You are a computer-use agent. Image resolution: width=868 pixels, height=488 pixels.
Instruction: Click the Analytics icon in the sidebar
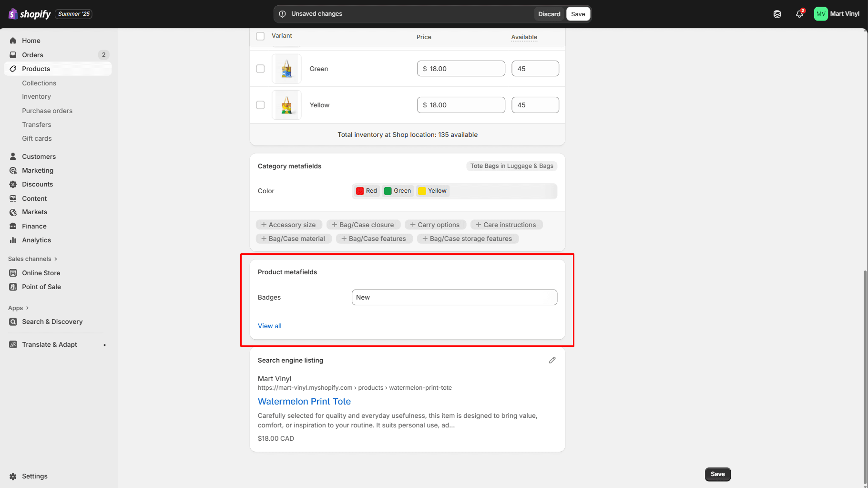click(x=13, y=240)
